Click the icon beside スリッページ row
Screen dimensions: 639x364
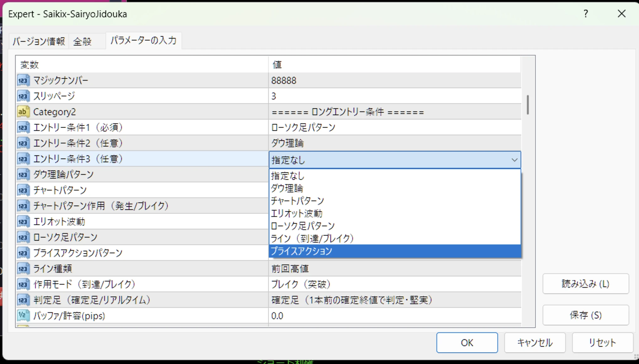(23, 96)
